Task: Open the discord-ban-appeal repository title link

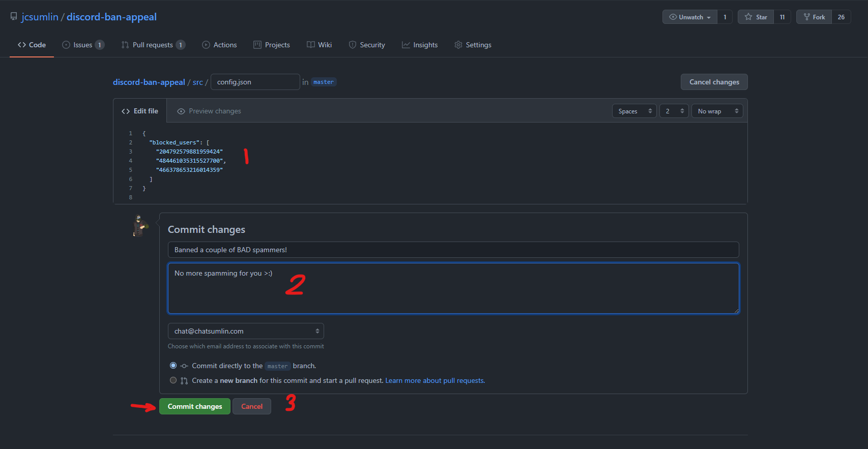Action: [x=111, y=17]
